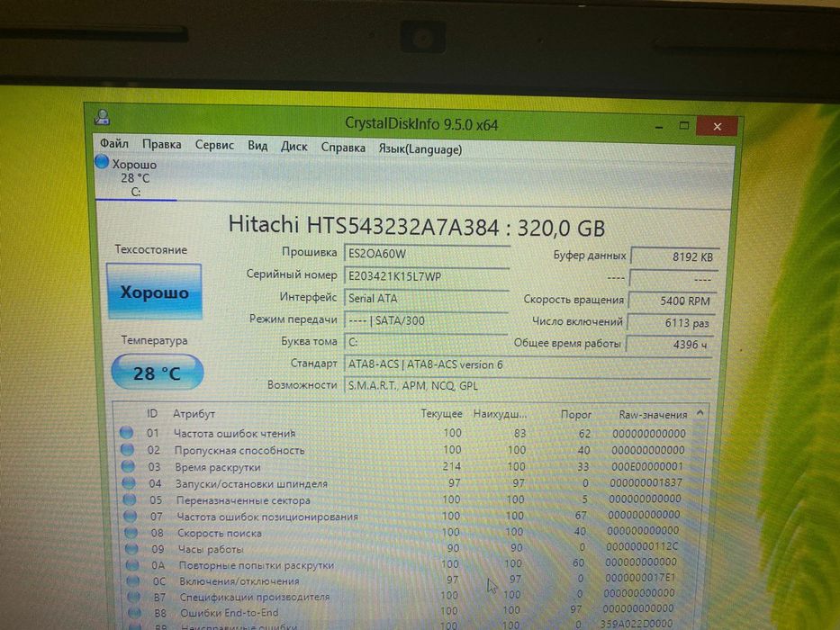Click the Буфер данных value 8192 KB
Screen dimensions: 840x630
[675, 256]
